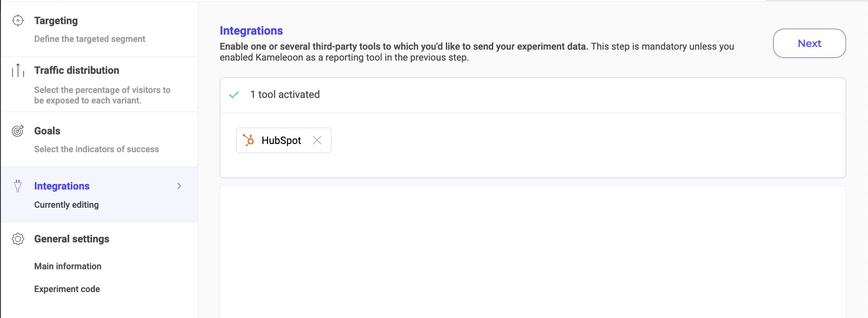868x318 pixels.
Task: Go to the Goals step
Action: [x=47, y=131]
